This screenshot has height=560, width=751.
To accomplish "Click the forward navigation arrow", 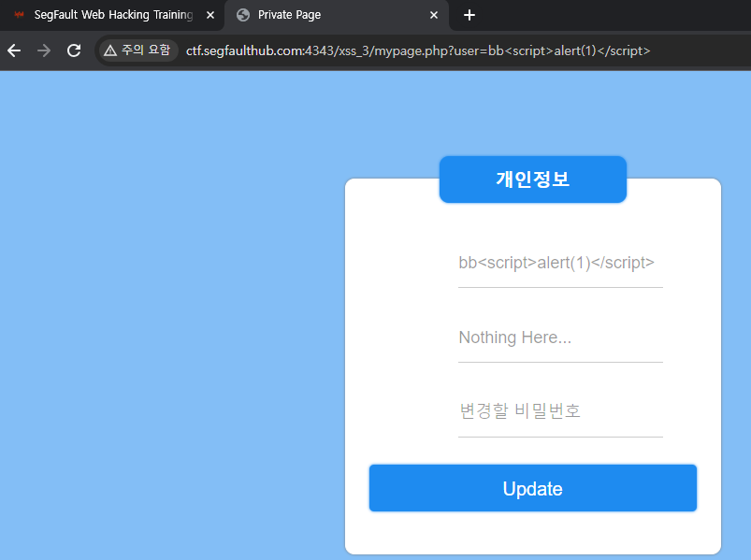I will [x=44, y=50].
